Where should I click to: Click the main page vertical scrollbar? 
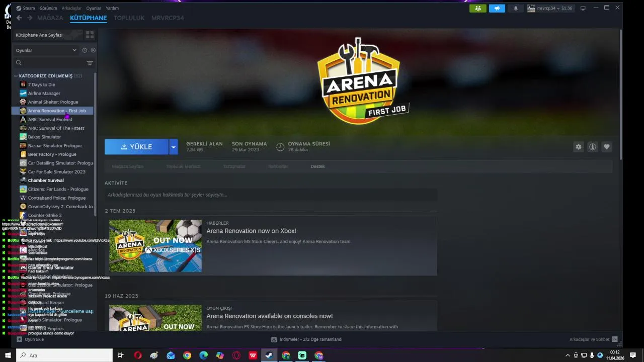click(x=620, y=95)
